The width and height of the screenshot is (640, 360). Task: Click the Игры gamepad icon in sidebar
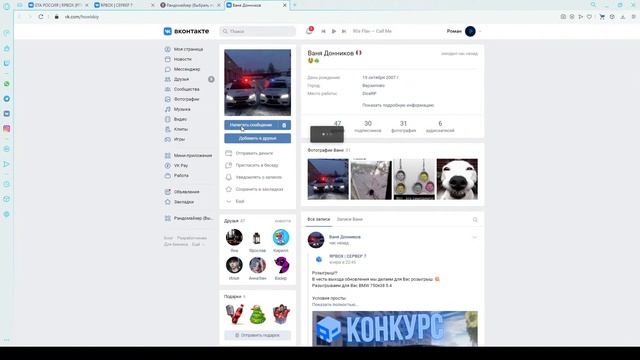tap(167, 139)
